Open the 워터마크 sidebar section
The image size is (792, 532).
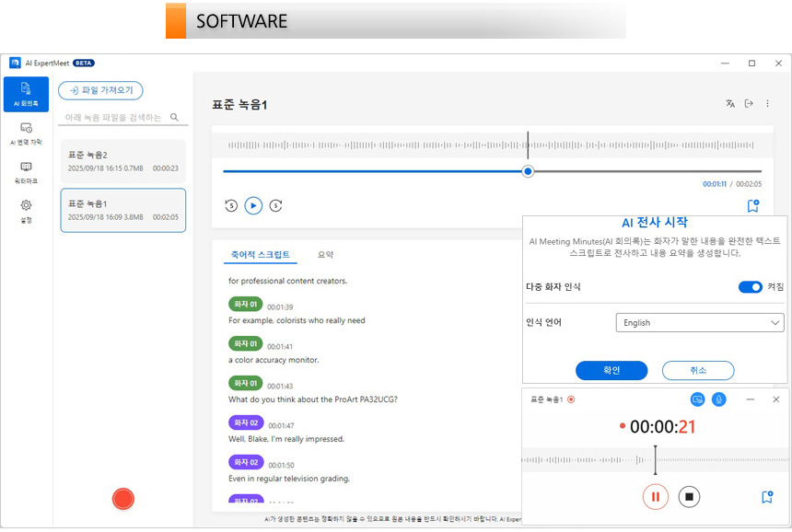pyautogui.click(x=26, y=172)
